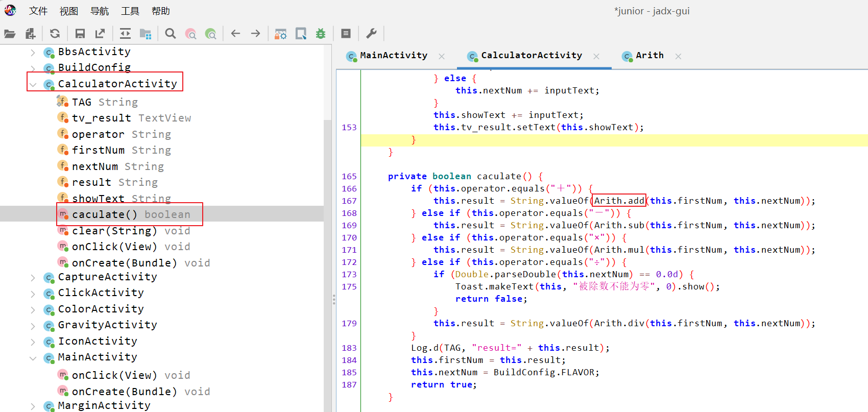The height and width of the screenshot is (412, 868).
Task: Expand the ClickActivity tree node
Action: click(33, 294)
